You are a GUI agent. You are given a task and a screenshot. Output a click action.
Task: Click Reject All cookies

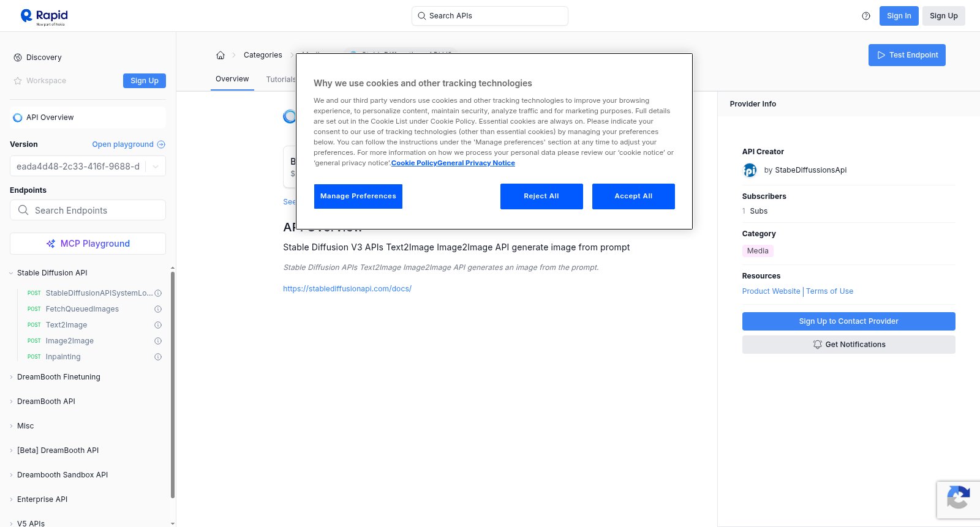click(541, 196)
